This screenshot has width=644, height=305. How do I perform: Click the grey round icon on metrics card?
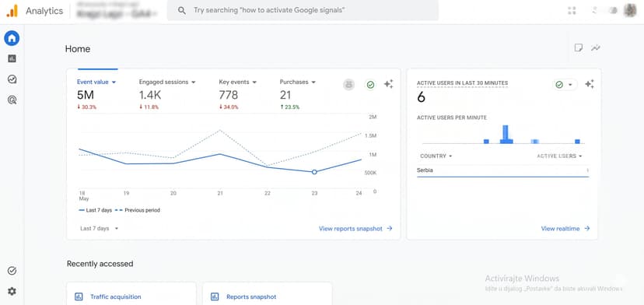[349, 85]
